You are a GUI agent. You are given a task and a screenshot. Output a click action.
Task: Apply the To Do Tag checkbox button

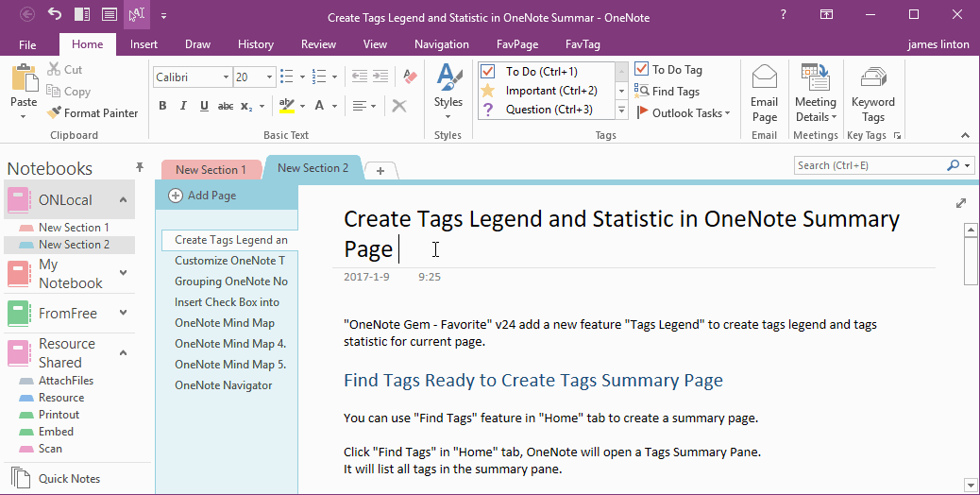click(668, 70)
